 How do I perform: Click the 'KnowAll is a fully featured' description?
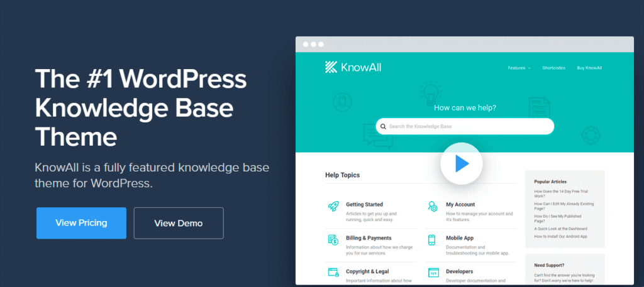[x=152, y=175]
